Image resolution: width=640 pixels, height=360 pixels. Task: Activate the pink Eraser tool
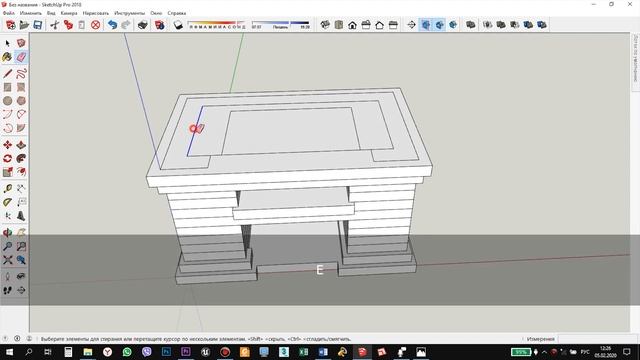coord(21,57)
